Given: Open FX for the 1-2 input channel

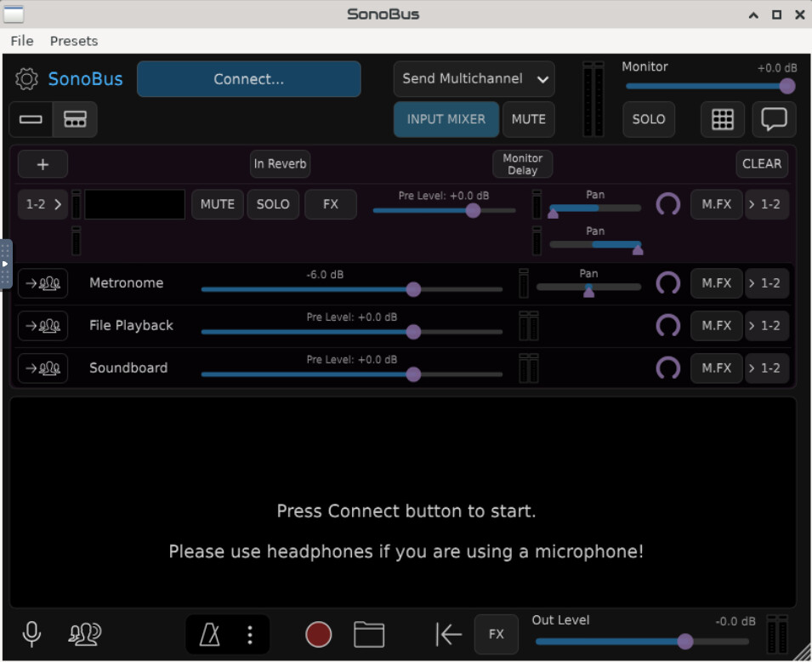Looking at the screenshot, I should click(331, 204).
